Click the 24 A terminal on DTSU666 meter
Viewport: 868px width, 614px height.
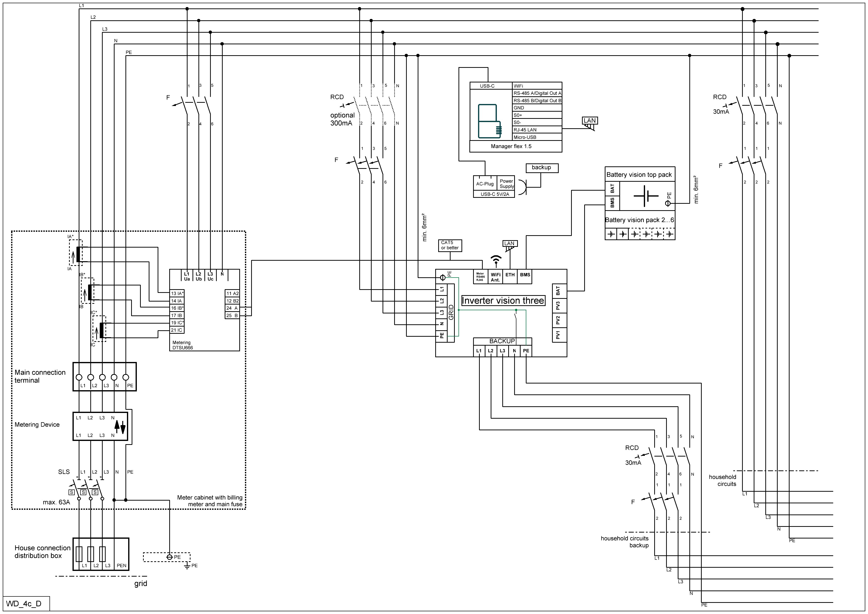pos(232,308)
